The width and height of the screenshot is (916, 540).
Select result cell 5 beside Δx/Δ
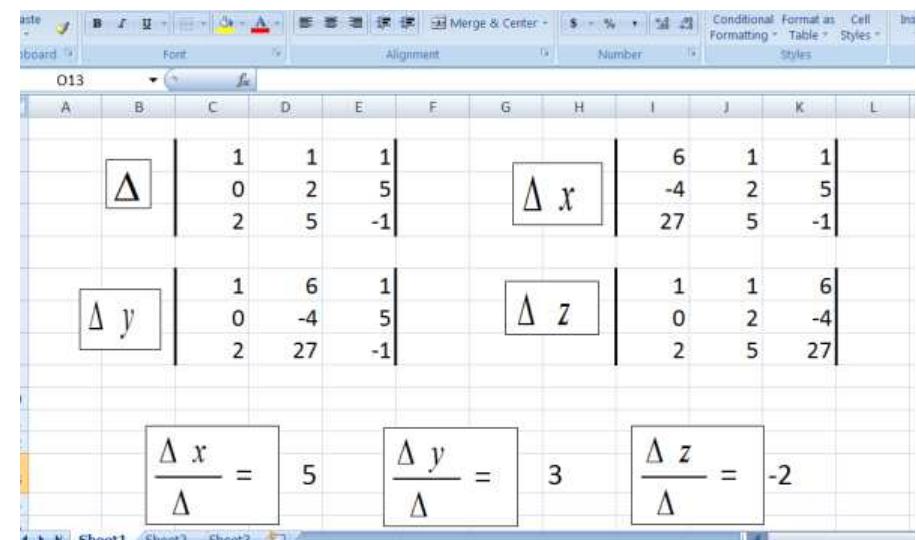pyautogui.click(x=309, y=475)
